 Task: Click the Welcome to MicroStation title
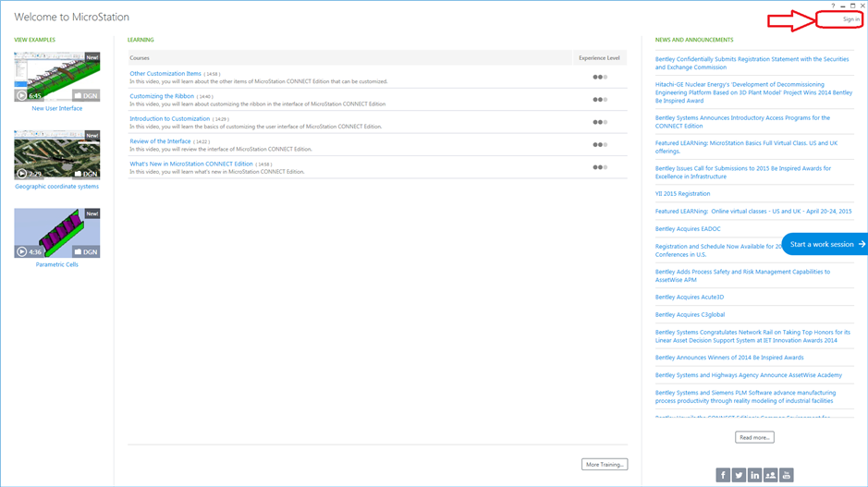pos(71,18)
